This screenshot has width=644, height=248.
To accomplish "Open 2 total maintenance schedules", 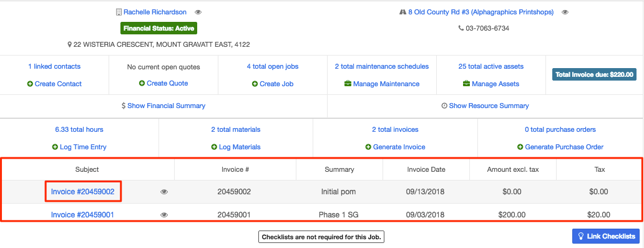I will [x=382, y=66].
